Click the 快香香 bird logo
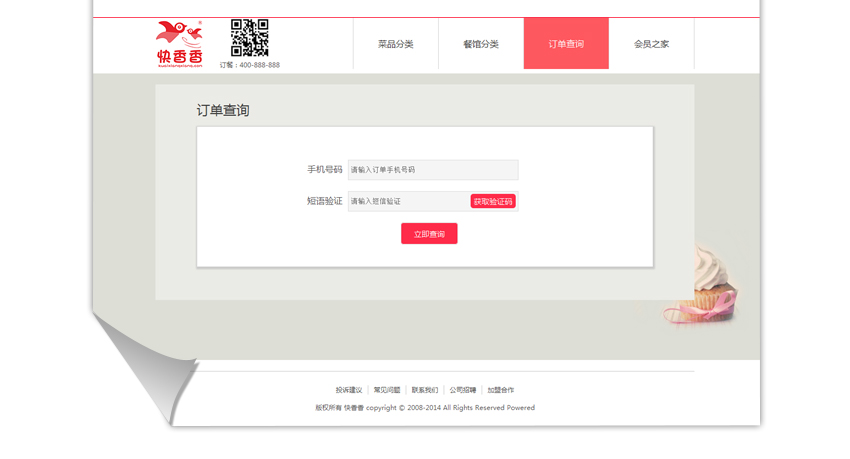 pos(180,44)
